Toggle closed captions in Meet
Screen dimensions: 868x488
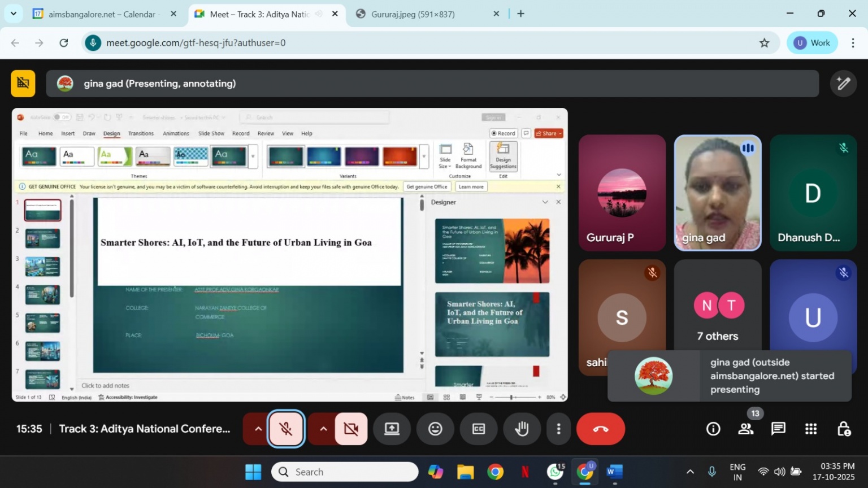[x=479, y=429]
